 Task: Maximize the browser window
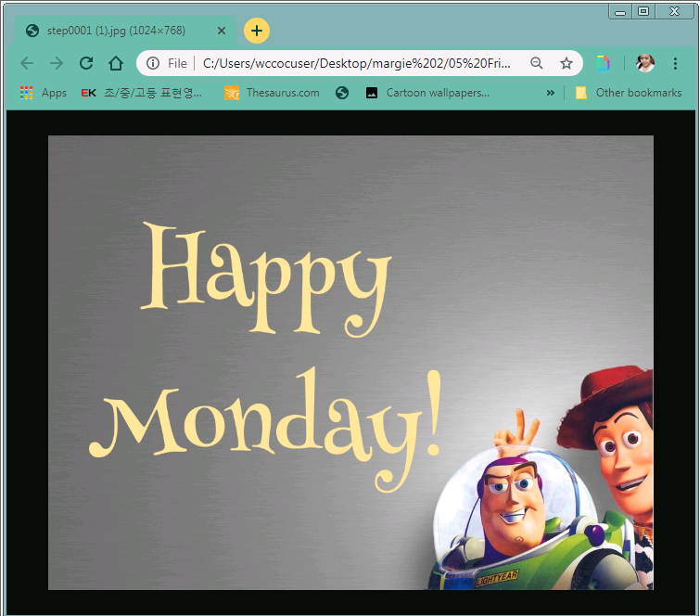pos(643,12)
